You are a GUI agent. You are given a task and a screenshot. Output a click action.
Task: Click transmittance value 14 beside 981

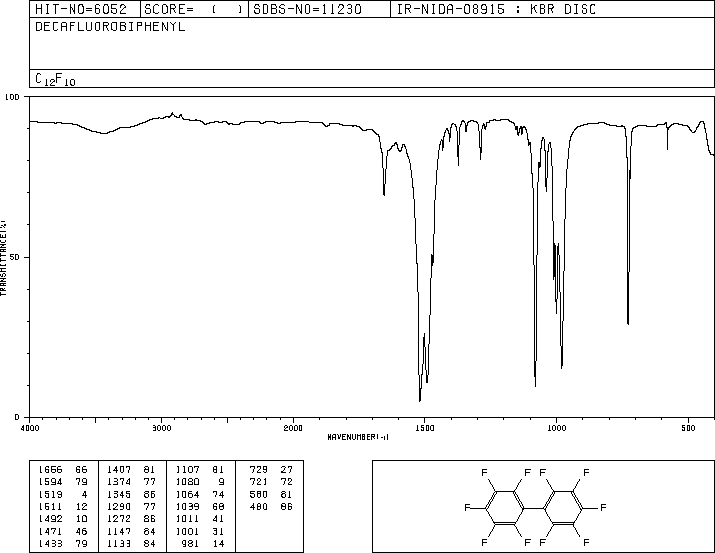pos(218,543)
